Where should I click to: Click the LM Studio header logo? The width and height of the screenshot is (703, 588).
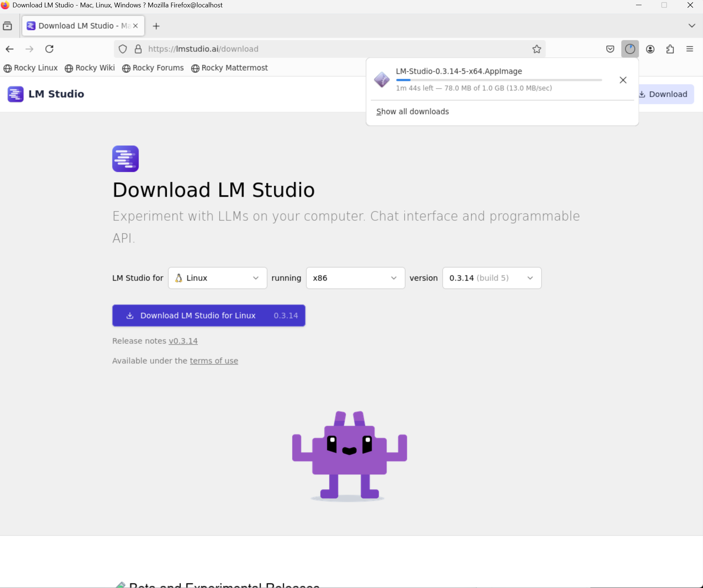click(x=46, y=94)
